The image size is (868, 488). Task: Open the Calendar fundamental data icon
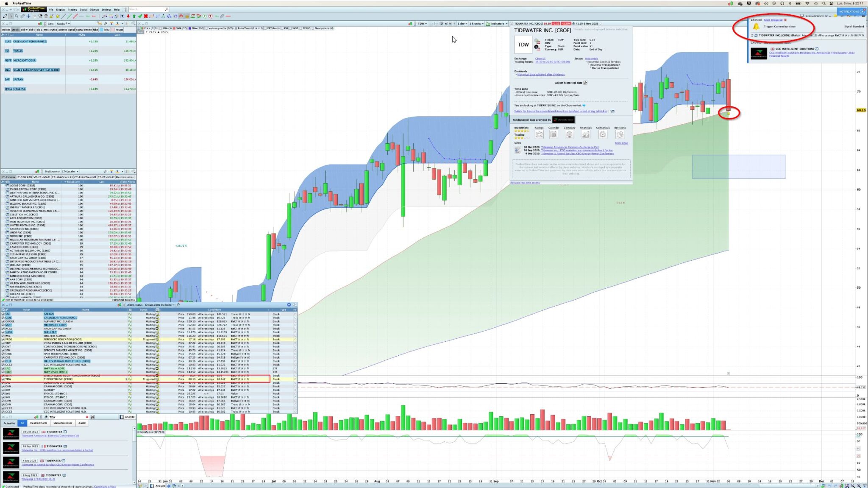(x=554, y=134)
